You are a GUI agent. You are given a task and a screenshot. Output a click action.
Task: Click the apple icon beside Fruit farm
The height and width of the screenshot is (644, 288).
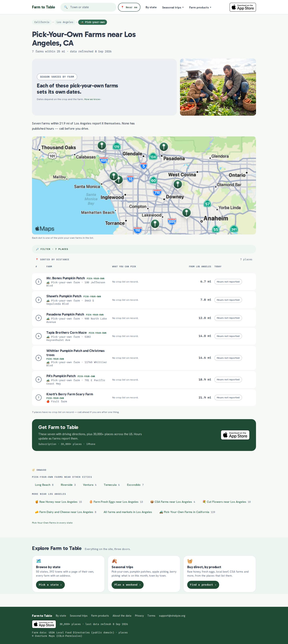pos(48,402)
